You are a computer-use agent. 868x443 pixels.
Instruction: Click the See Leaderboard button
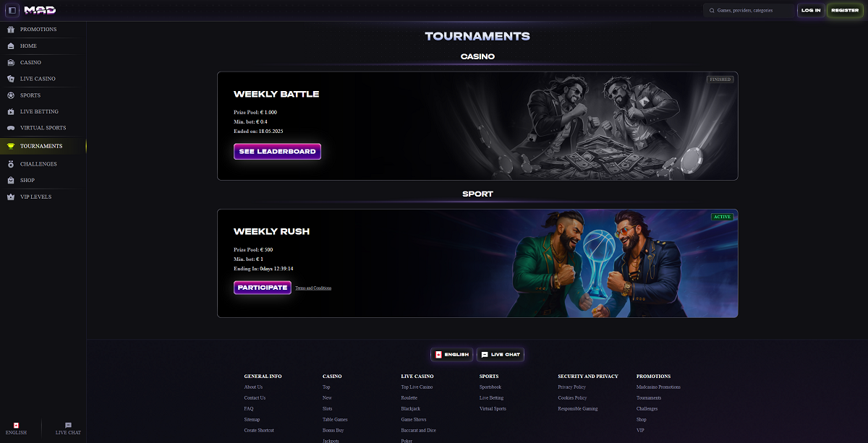pyautogui.click(x=277, y=152)
